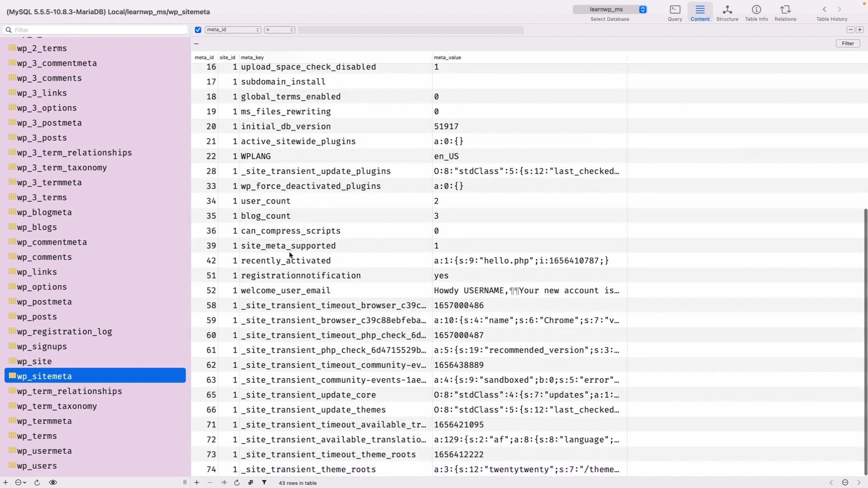This screenshot has width=868, height=488.
Task: Add a filter rule with the + button
Action: [861, 29]
